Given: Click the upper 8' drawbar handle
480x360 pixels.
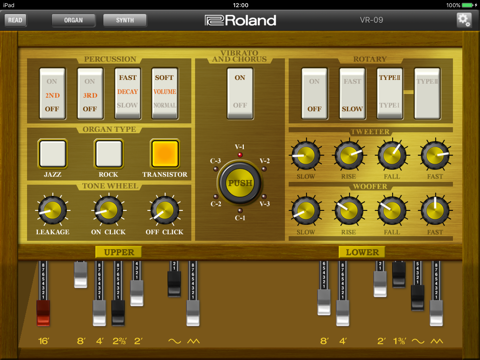Looking at the screenshot, I should click(x=81, y=275).
